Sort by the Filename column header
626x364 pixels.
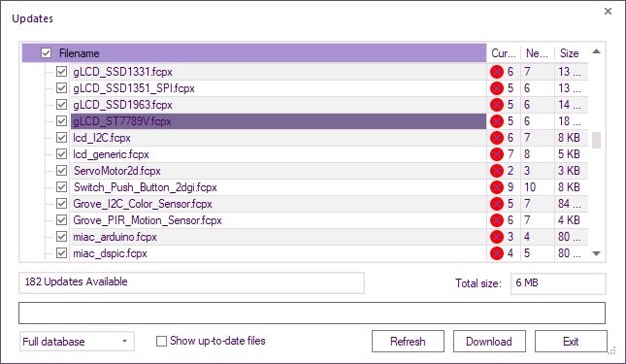click(254, 53)
